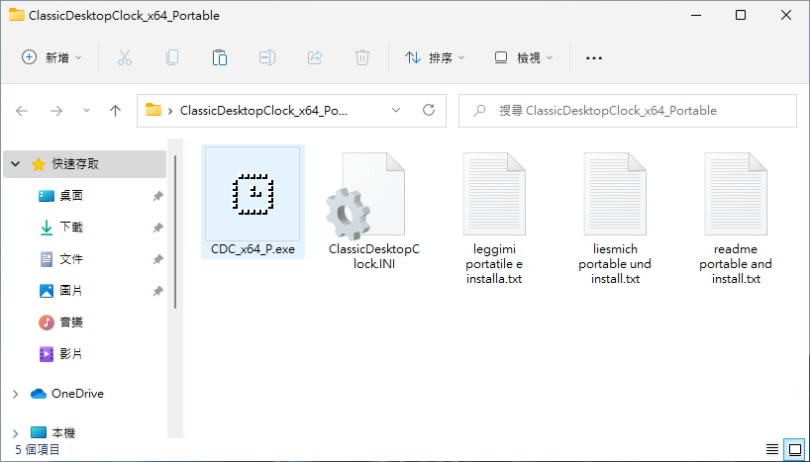810x462 pixels.
Task: Click the search box for ClassicDesktopClock_x64_Portable
Action: (x=628, y=111)
